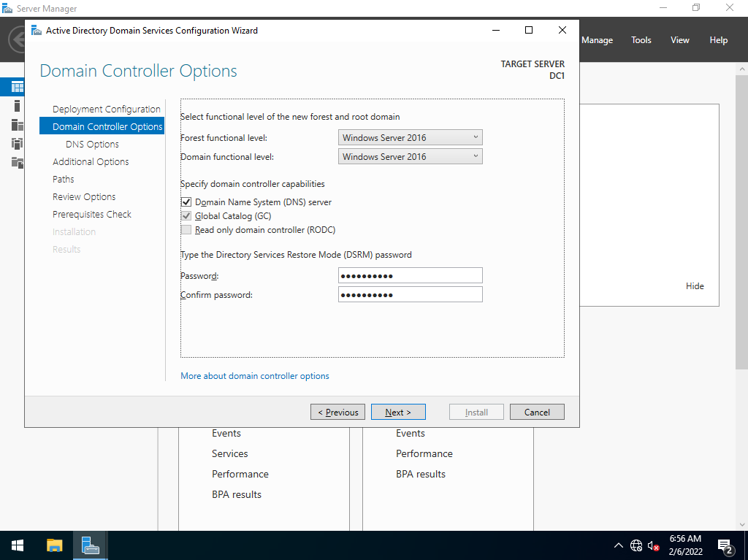Go to Prerequisites Check step
This screenshot has width=748, height=560.
[x=92, y=214]
